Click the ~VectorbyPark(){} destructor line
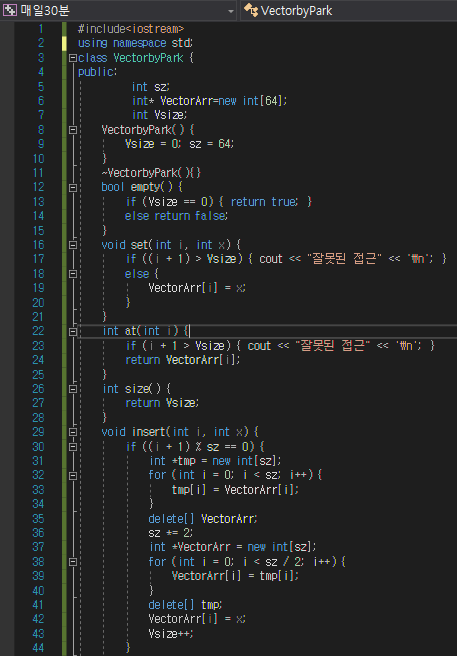The image size is (457, 656). (x=151, y=173)
